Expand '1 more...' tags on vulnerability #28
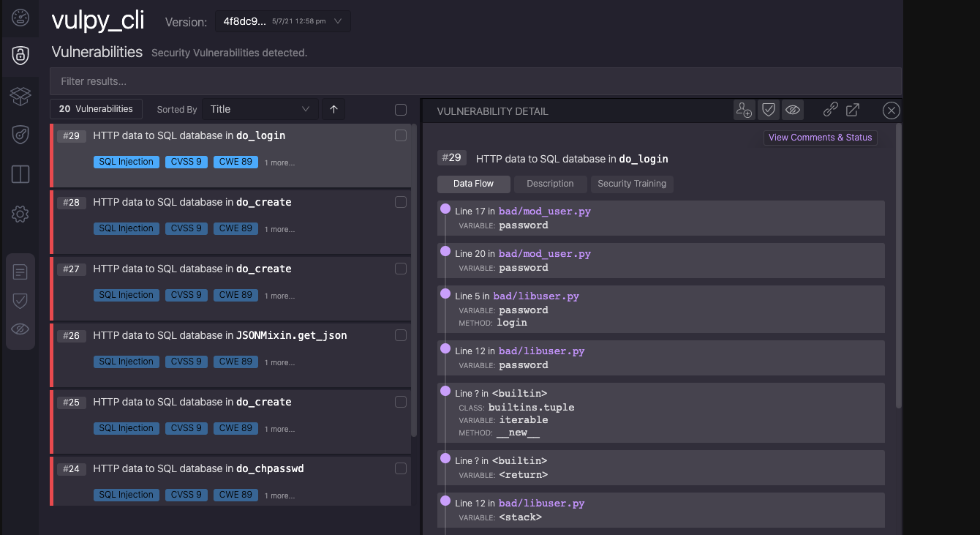The image size is (980, 535). [x=279, y=229]
